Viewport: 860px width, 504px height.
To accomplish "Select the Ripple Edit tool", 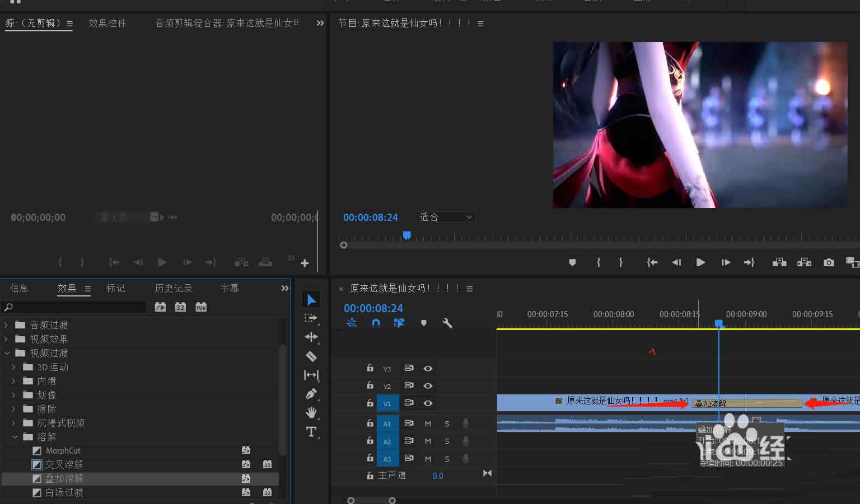I will [x=311, y=337].
